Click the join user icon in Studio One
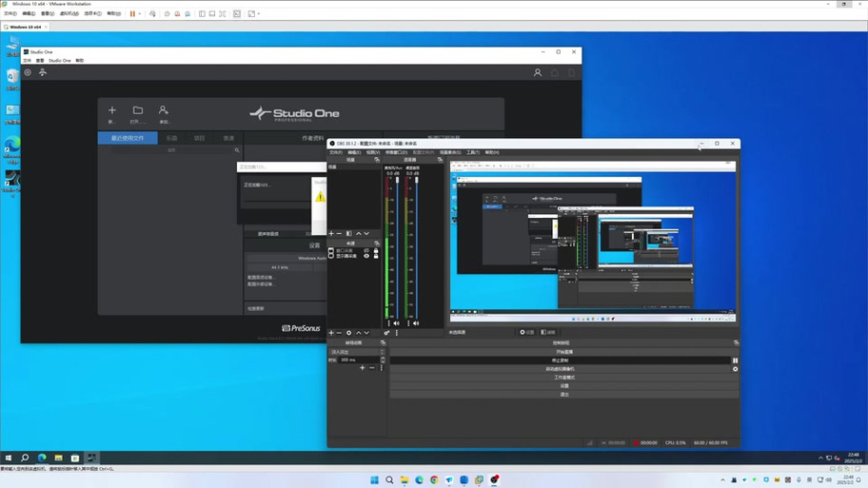The width and height of the screenshot is (868, 488). [164, 110]
